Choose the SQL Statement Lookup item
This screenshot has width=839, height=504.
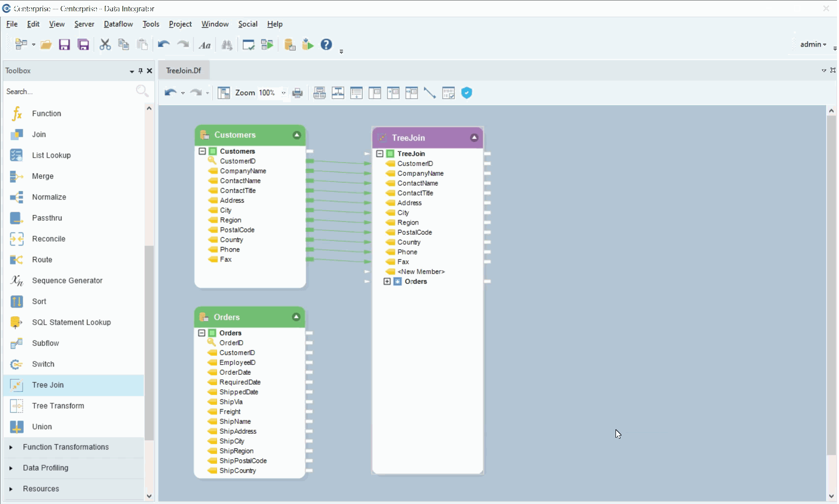pyautogui.click(x=71, y=322)
